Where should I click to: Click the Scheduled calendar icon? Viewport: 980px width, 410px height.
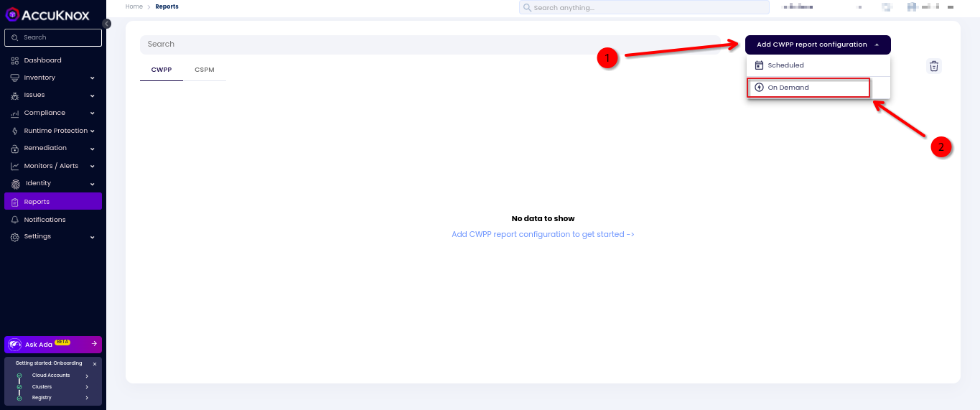pyautogui.click(x=759, y=65)
